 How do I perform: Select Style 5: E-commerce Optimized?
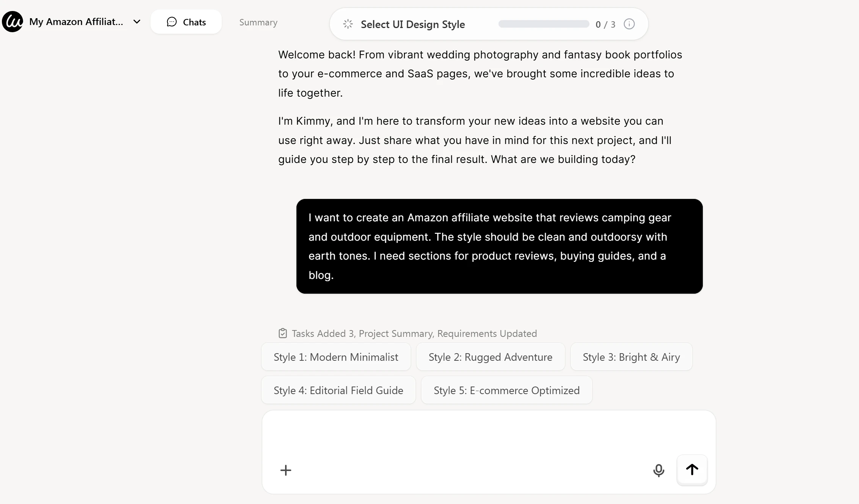tap(506, 390)
